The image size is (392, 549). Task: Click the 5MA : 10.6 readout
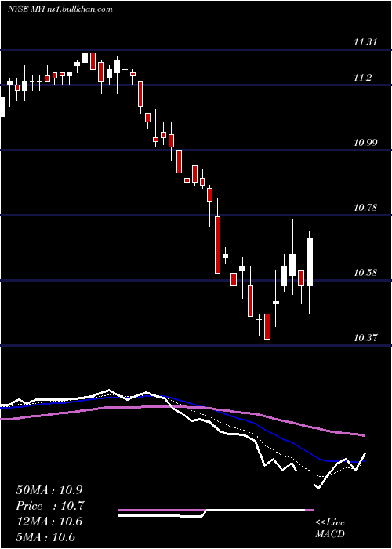click(x=45, y=537)
